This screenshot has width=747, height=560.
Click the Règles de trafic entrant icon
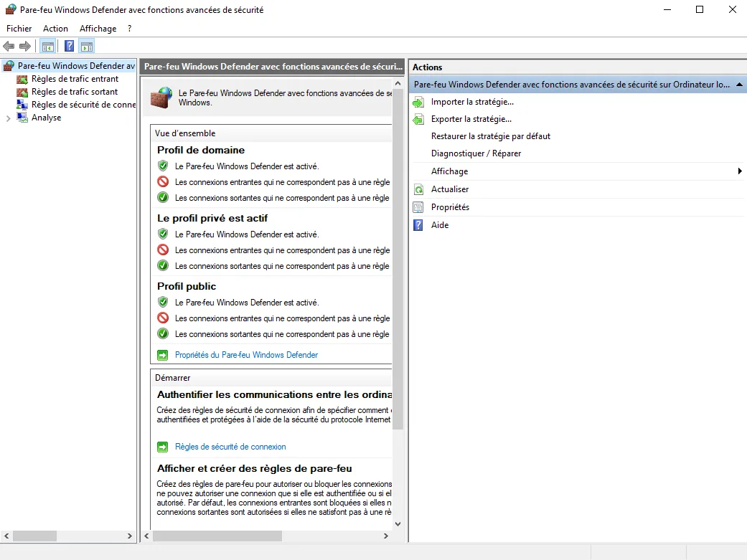click(22, 79)
